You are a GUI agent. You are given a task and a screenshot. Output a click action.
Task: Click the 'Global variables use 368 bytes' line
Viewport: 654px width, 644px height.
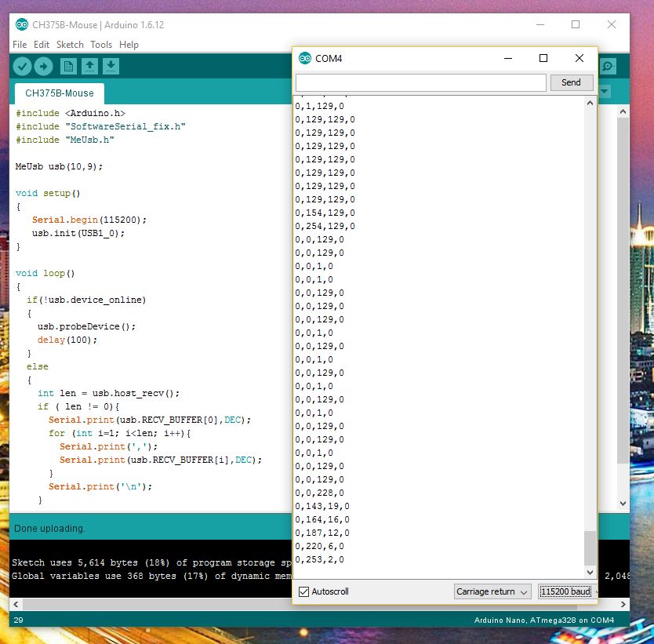(151, 576)
